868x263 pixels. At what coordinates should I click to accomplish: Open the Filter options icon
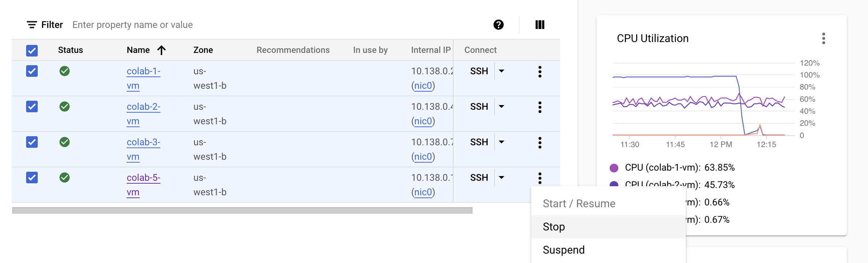click(x=32, y=25)
